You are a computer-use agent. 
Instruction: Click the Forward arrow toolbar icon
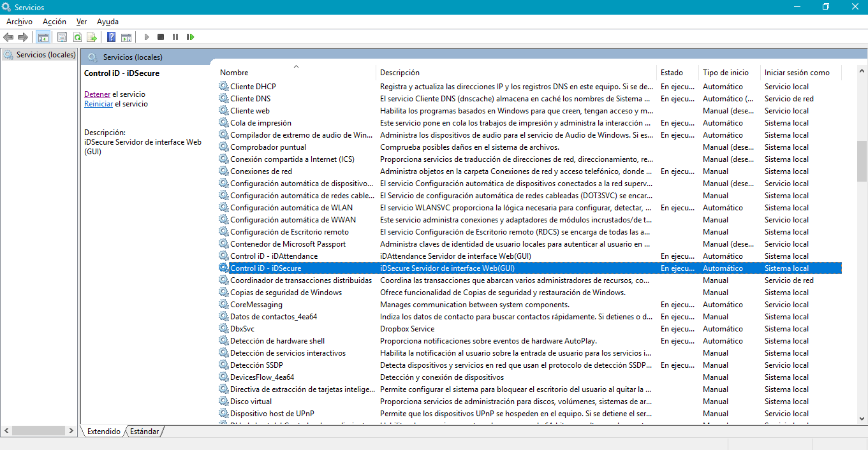(x=23, y=37)
